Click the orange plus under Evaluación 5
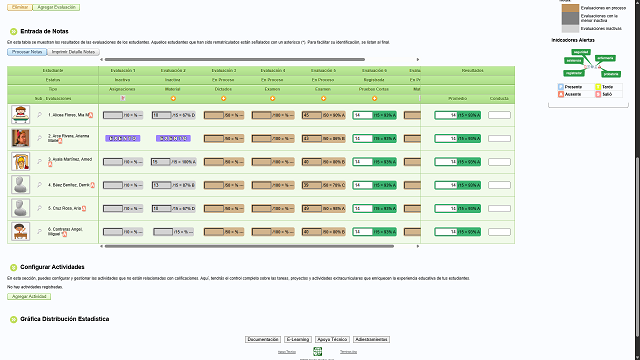The height and width of the screenshot is (360, 640). tap(323, 98)
